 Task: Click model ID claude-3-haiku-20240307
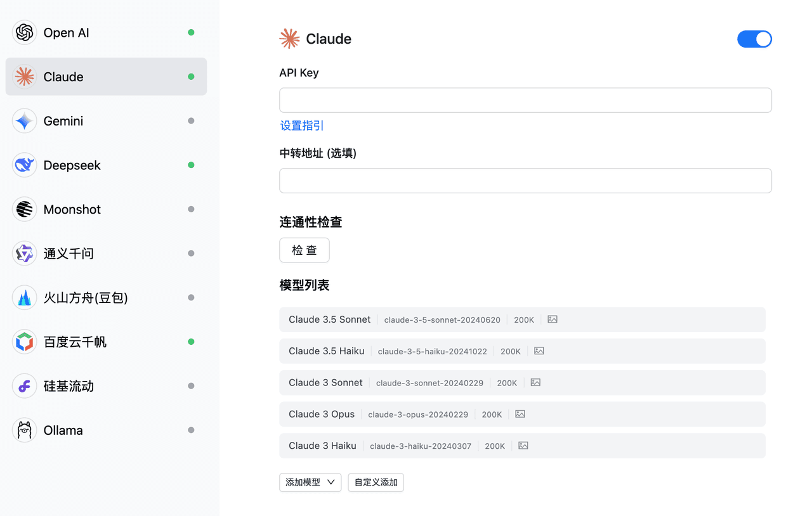pos(421,447)
